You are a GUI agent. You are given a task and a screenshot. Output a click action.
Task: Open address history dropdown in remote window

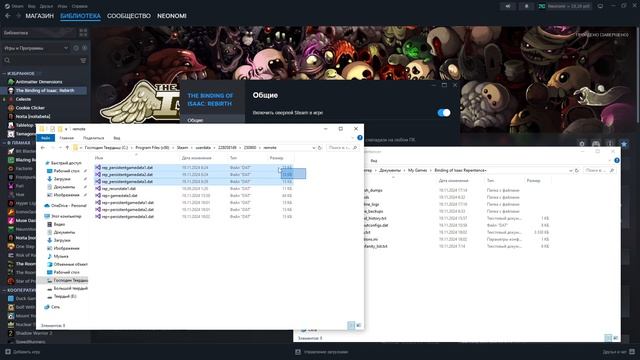point(313,148)
